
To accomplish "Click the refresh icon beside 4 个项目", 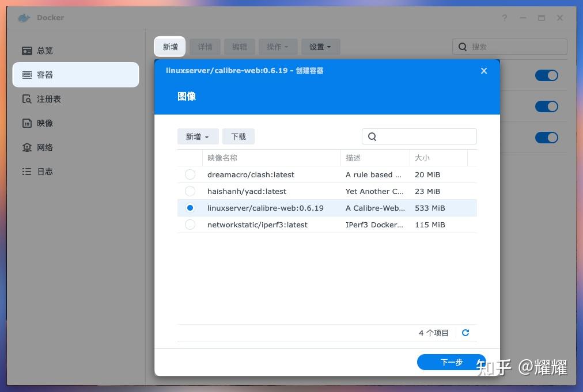I will (x=465, y=333).
